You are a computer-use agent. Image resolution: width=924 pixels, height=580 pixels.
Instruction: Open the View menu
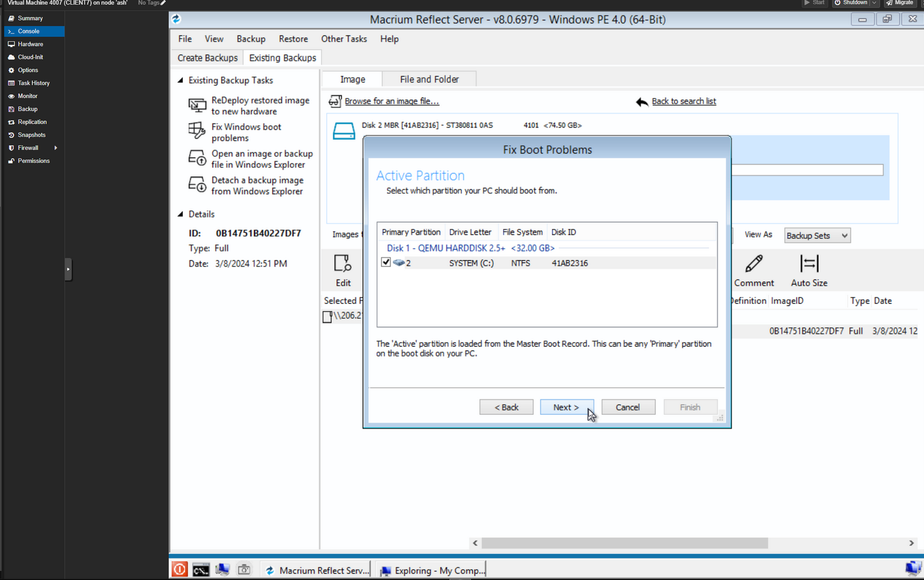tap(214, 39)
